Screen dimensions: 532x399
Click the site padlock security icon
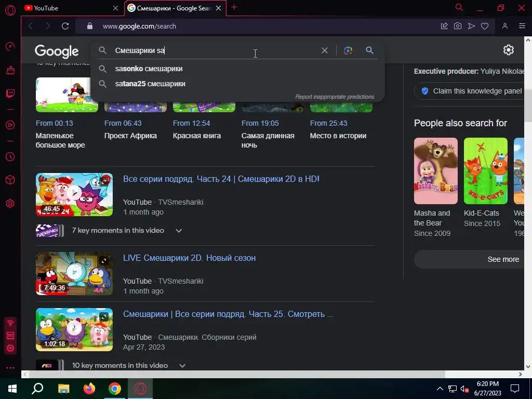pos(90,26)
